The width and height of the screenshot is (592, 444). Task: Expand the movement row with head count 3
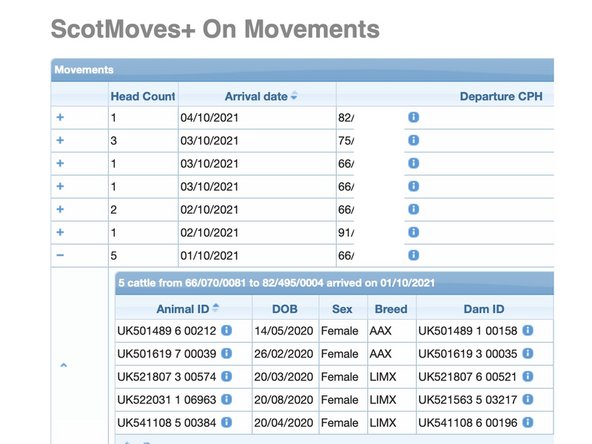point(60,140)
